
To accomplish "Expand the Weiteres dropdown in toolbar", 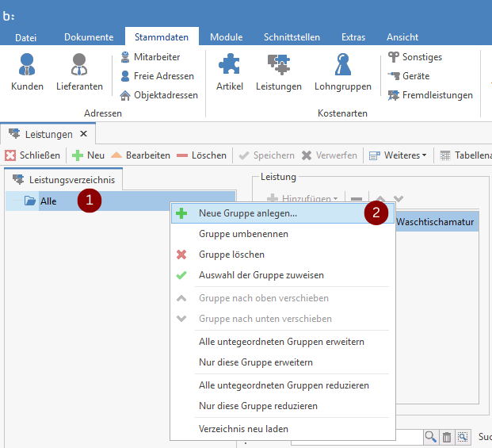I will (x=399, y=155).
